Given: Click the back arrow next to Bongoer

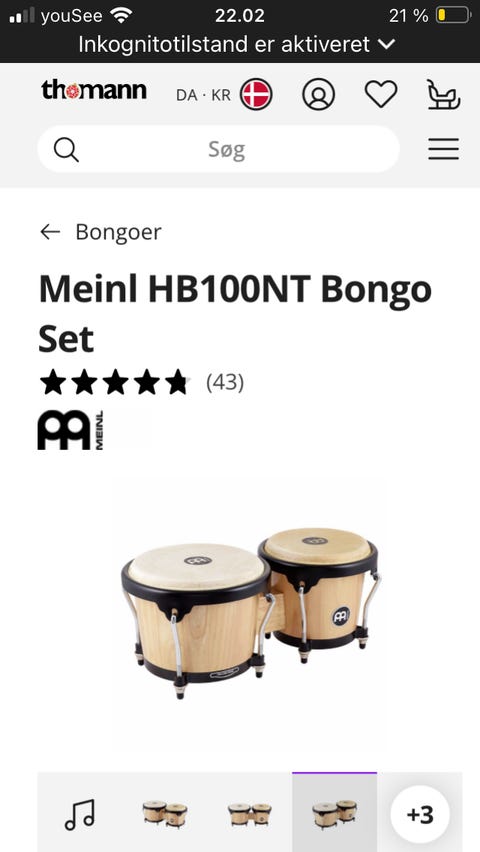Looking at the screenshot, I should tap(50, 232).
